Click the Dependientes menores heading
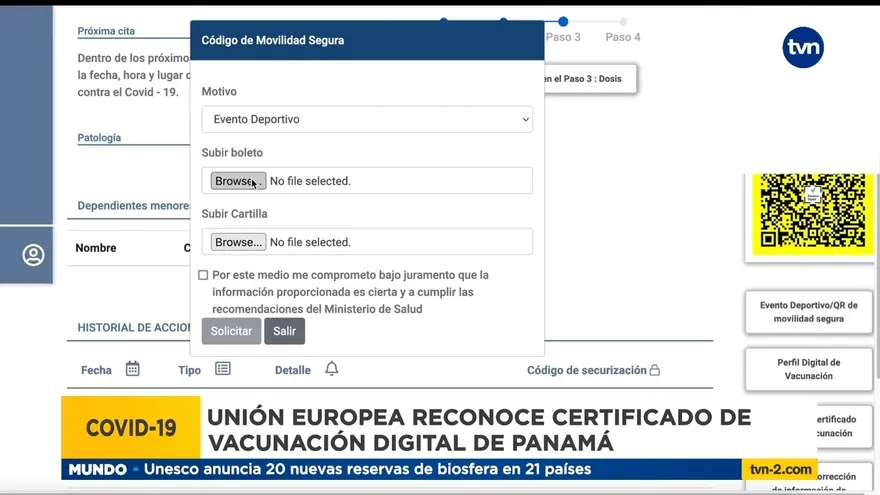This screenshot has height=495, width=880. [134, 205]
